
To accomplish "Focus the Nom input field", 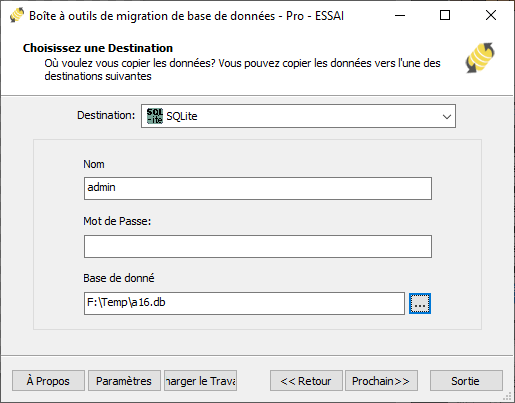I will (x=258, y=188).
